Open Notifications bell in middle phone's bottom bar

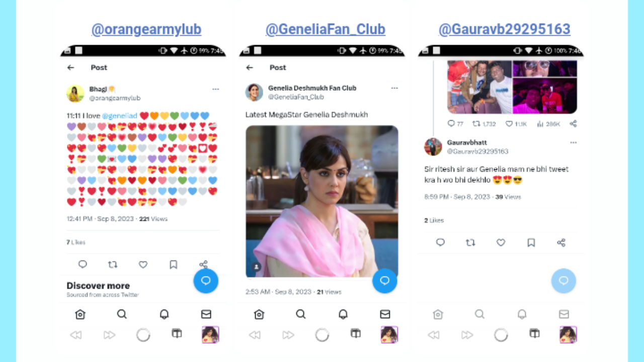[343, 314]
